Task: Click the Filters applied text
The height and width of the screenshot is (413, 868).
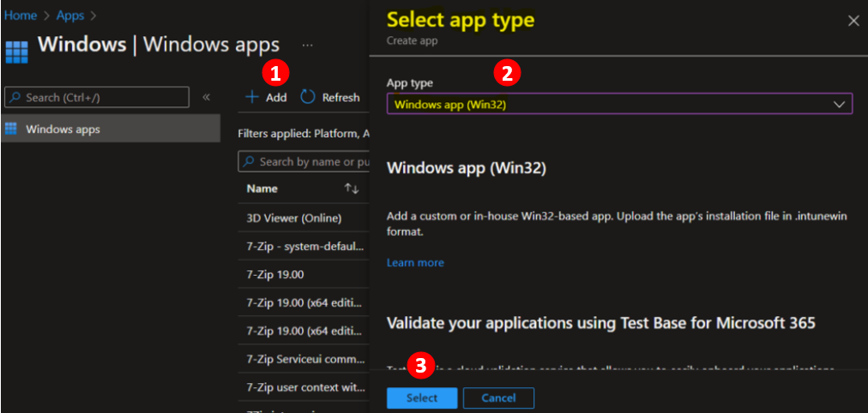Action: pyautogui.click(x=304, y=134)
